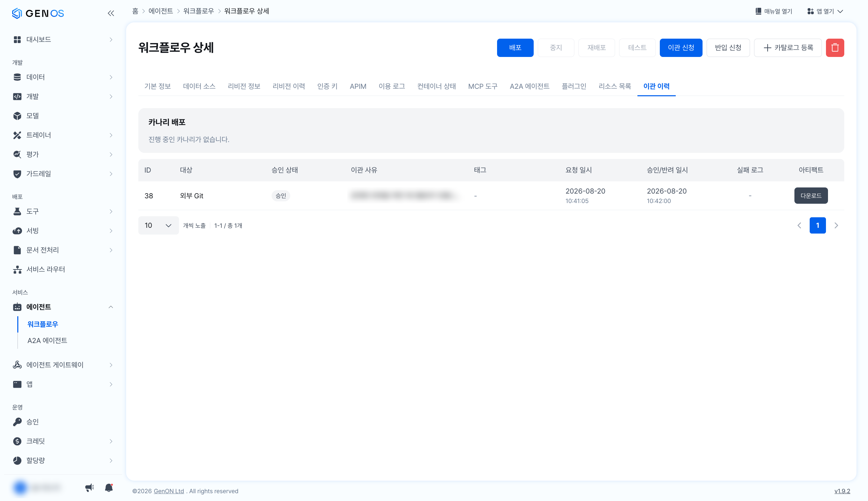Image resolution: width=868 pixels, height=501 pixels.
Task: Click the 카탈로그 등록 button
Action: tap(787, 47)
